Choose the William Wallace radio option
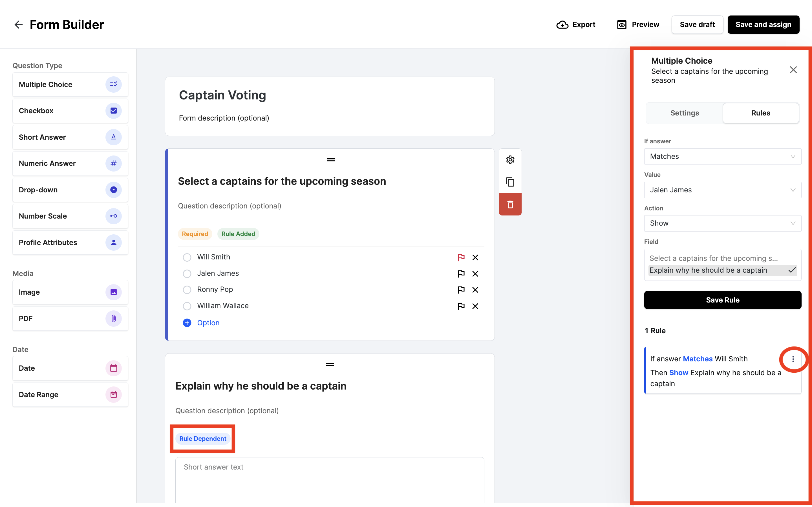This screenshot has height=507, width=812. [187, 306]
